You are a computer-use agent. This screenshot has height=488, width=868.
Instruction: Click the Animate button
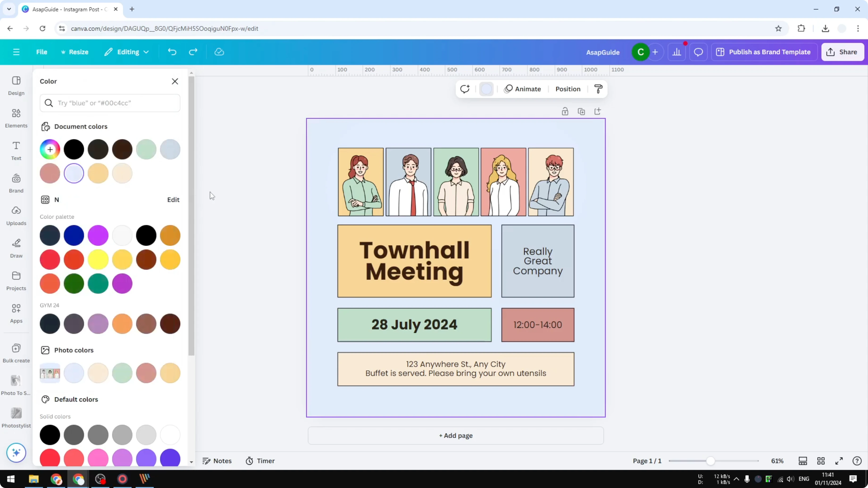[x=523, y=89]
